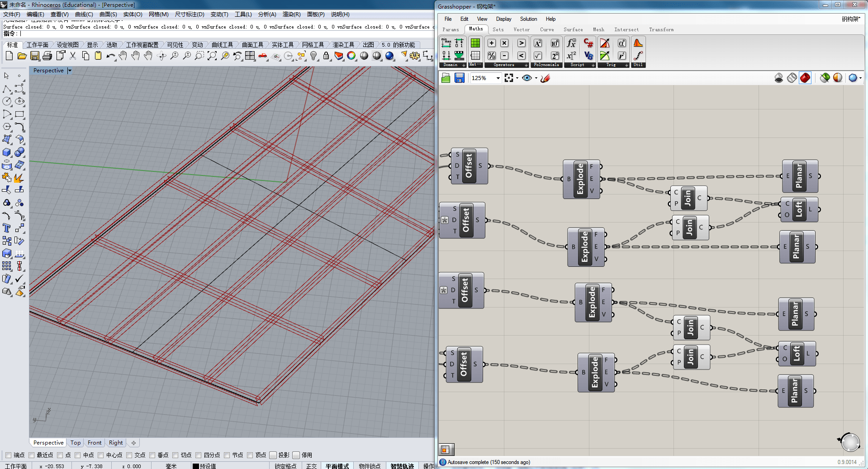Image resolution: width=868 pixels, height=469 pixels.
Task: Click the Zoom Extents icon on Grasshopper canvas toolbar
Action: (x=509, y=78)
